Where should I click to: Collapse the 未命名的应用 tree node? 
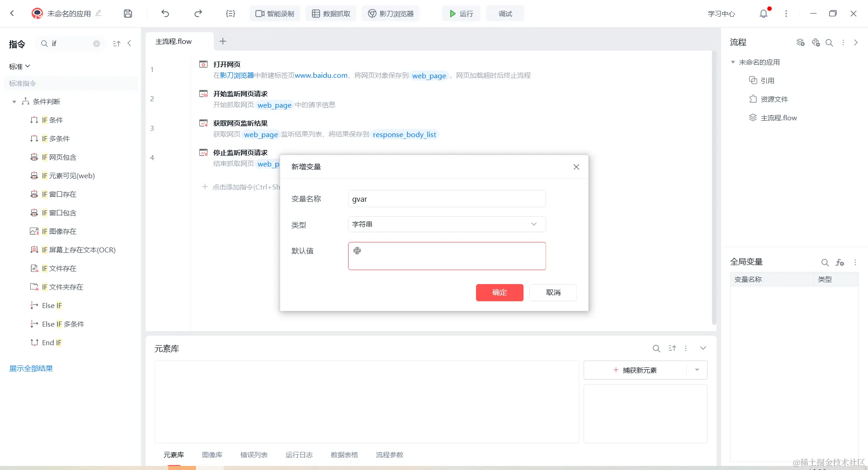click(733, 62)
